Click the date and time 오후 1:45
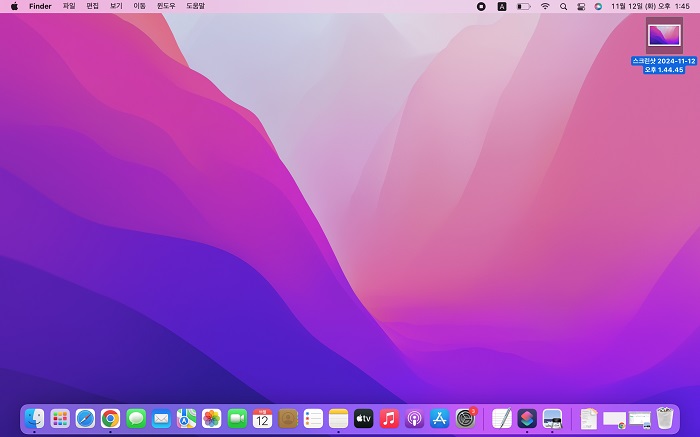The image size is (700, 437). 650,6
